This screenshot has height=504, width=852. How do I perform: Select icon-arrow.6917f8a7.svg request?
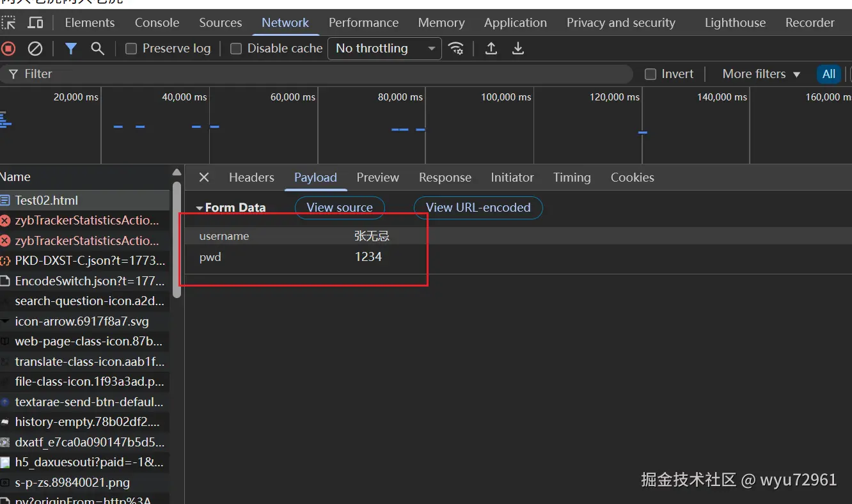click(x=84, y=321)
